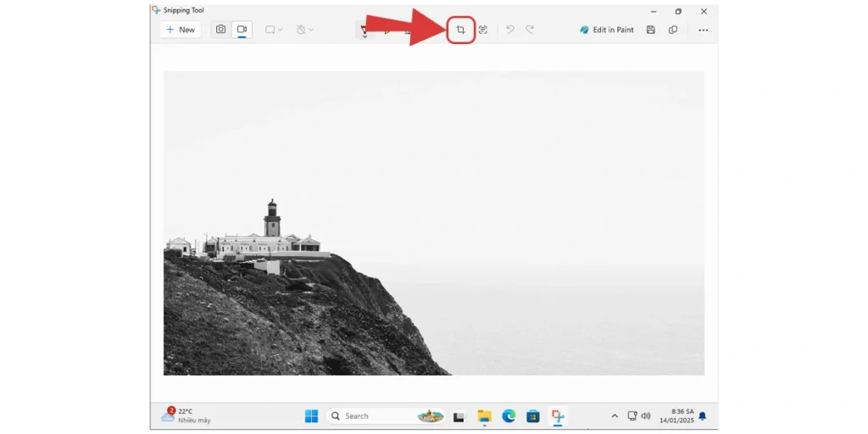
Task: Copy the snip to clipboard
Action: (x=673, y=30)
